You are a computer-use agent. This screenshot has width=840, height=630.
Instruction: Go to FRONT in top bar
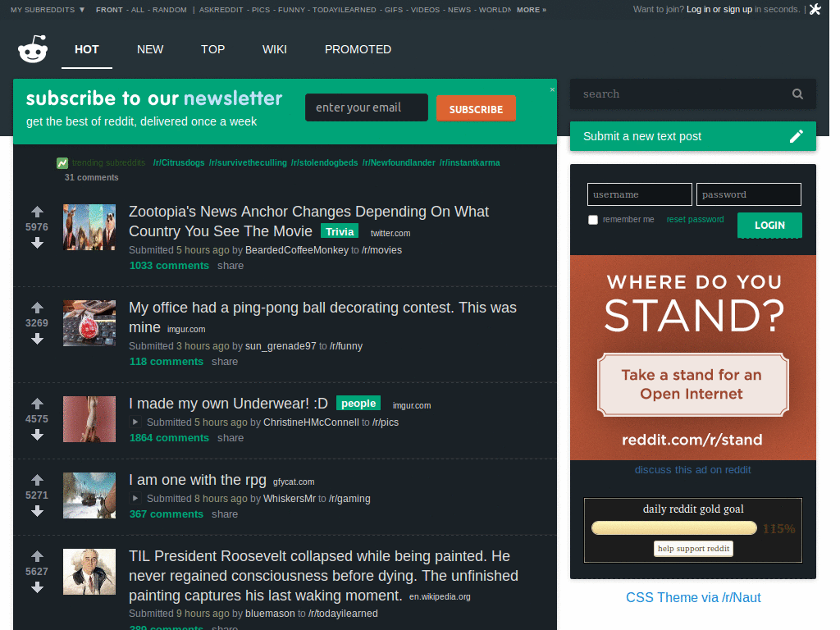(109, 10)
